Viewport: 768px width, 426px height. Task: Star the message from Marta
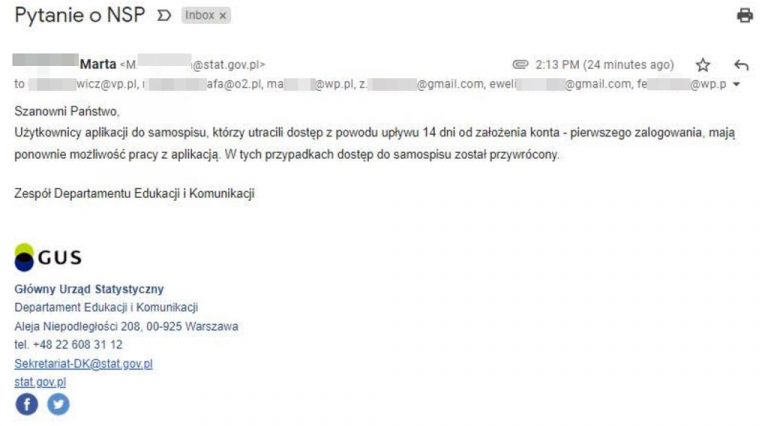[x=703, y=65]
